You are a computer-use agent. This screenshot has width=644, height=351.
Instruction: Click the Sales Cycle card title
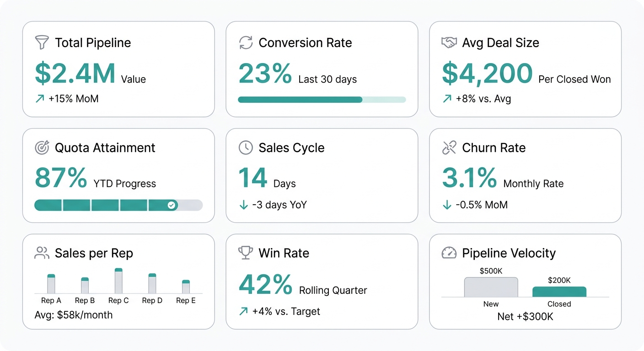(x=291, y=148)
